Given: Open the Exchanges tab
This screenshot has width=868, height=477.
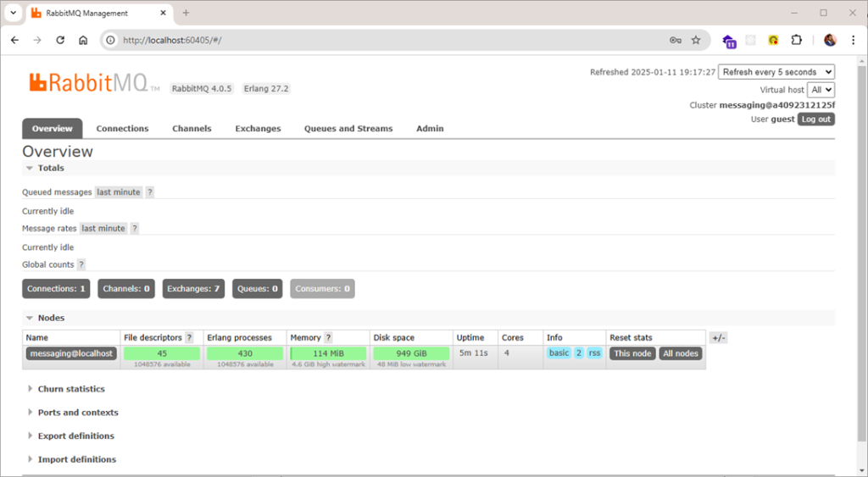Looking at the screenshot, I should [x=258, y=129].
